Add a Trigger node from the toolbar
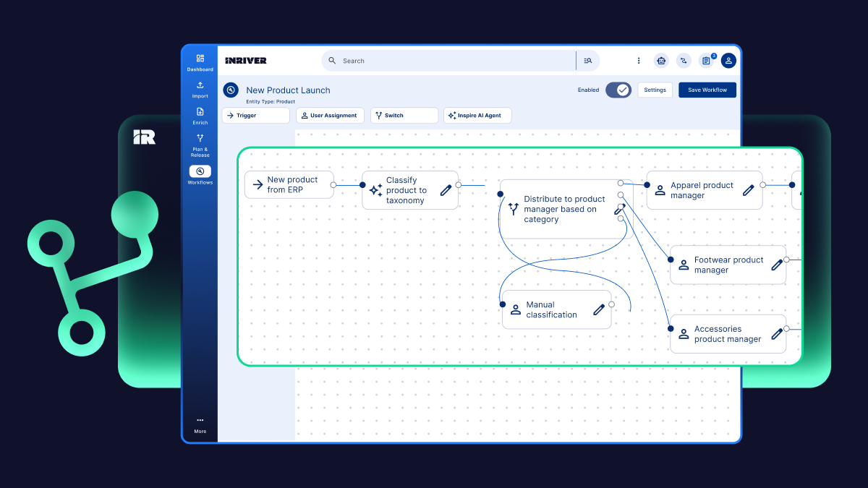The height and width of the screenshot is (488, 868). tap(255, 115)
